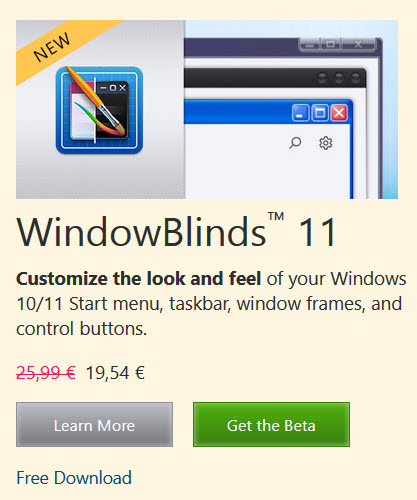The width and height of the screenshot is (417, 500).
Task: Click the red X close button
Action: click(339, 113)
